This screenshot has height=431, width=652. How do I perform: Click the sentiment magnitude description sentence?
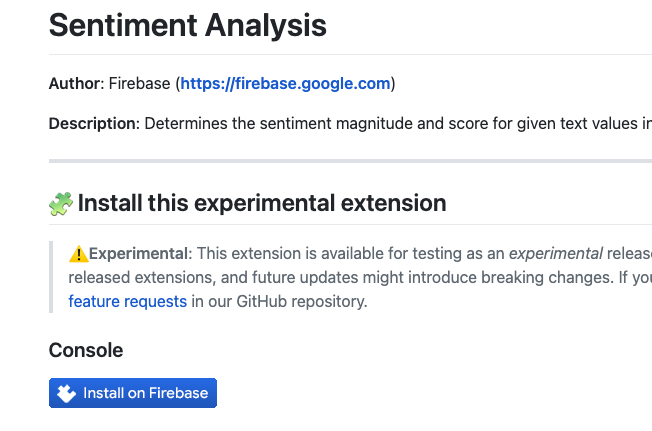click(x=398, y=123)
